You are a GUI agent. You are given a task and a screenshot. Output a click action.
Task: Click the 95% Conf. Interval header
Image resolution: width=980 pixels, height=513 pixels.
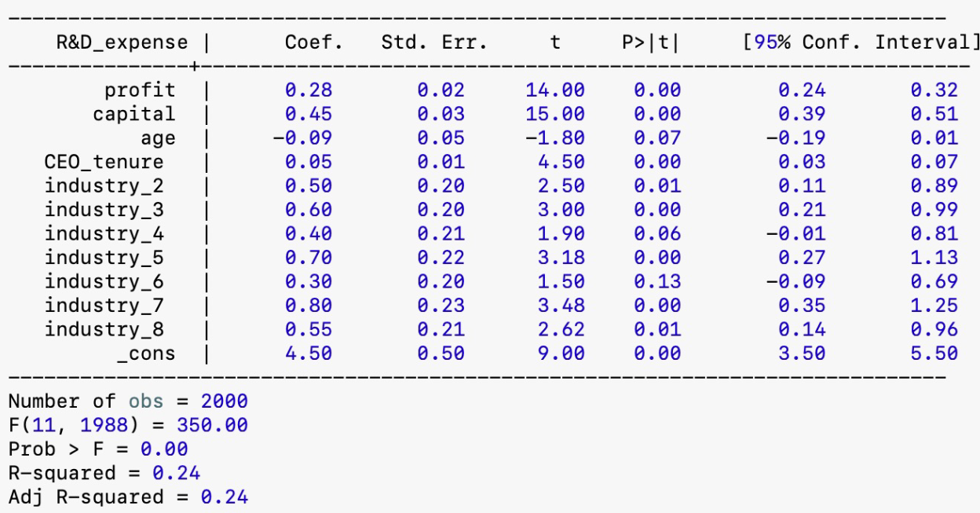[x=857, y=42]
